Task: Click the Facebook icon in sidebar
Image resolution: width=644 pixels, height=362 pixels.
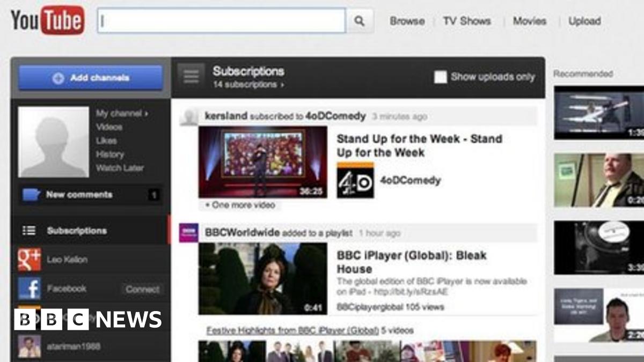Action: (29, 289)
